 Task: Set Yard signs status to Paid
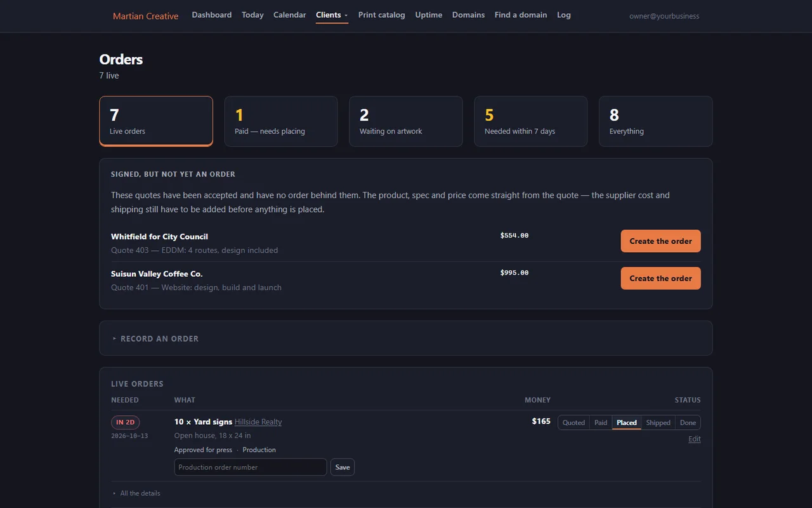click(x=601, y=422)
